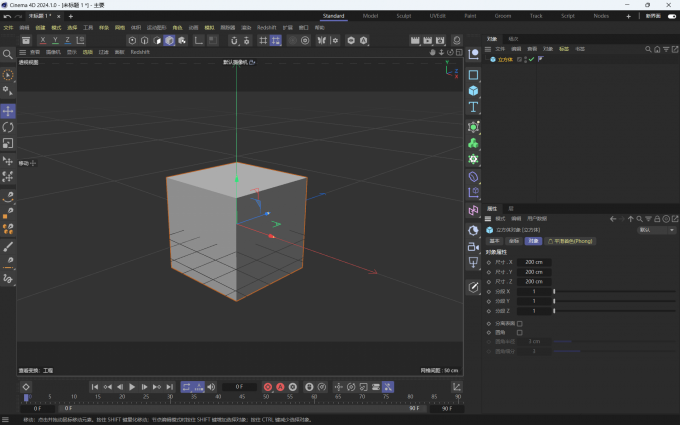Enable the 圆角 checkbox

(x=520, y=333)
